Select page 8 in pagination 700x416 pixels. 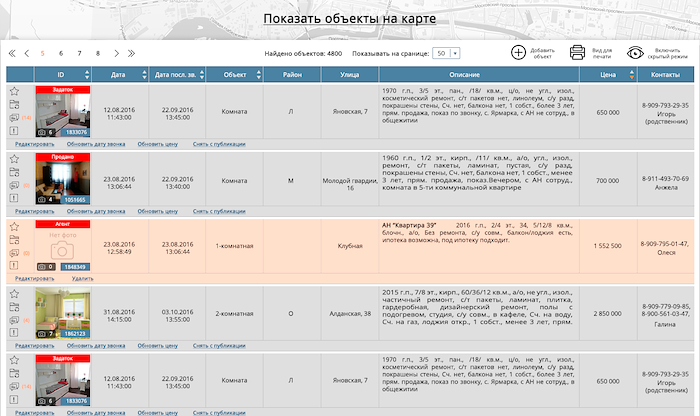(98, 54)
